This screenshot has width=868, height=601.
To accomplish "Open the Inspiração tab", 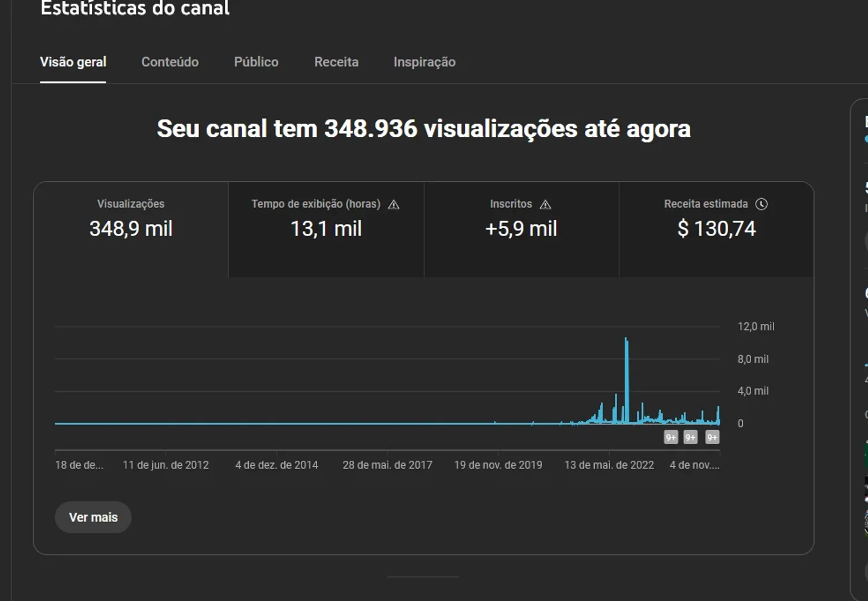I will (x=425, y=62).
